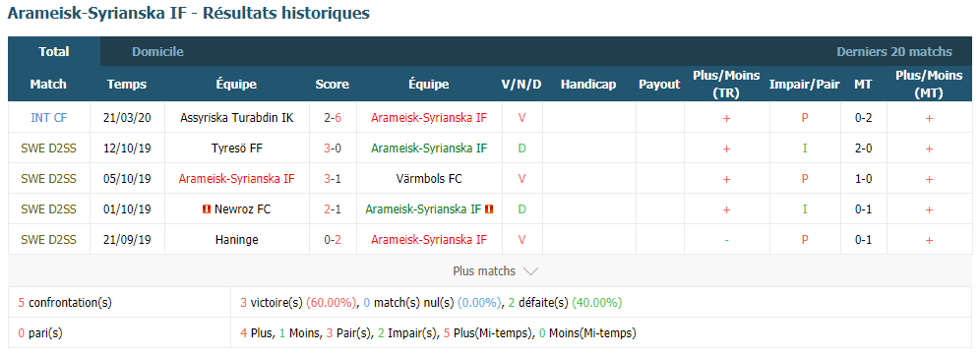Open the Derniers 20 matchs filter
This screenshot has height=356, width=980.
(x=894, y=52)
